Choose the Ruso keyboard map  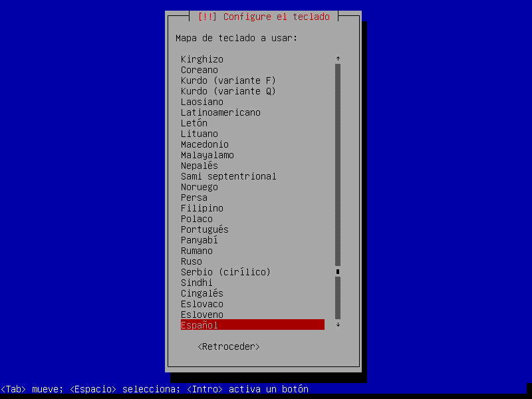pos(192,261)
